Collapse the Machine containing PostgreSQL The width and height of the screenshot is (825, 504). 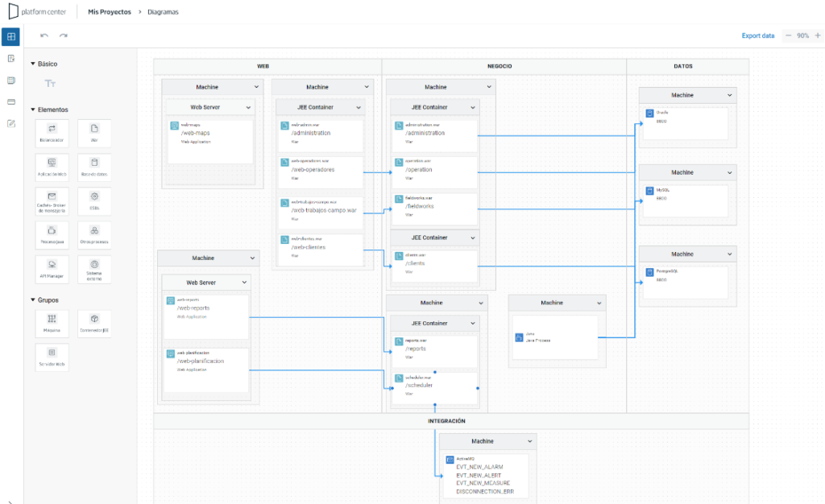point(729,254)
